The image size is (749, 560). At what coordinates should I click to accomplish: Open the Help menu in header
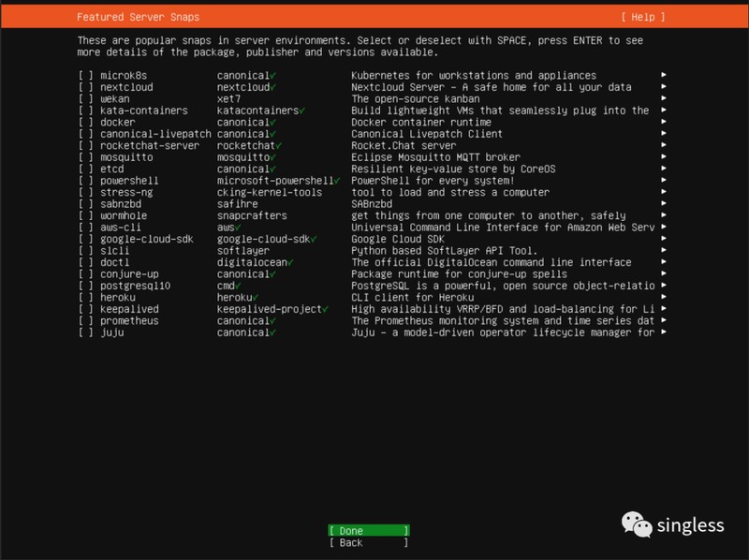click(x=643, y=17)
